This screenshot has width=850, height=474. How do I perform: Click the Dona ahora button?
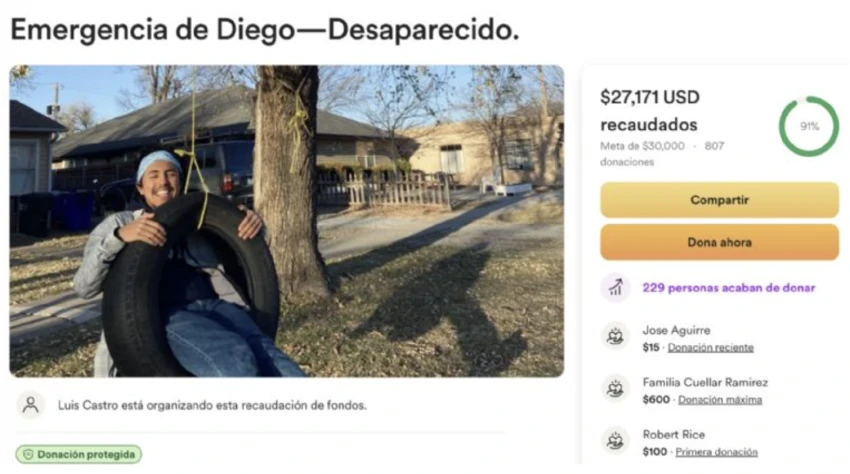click(719, 242)
